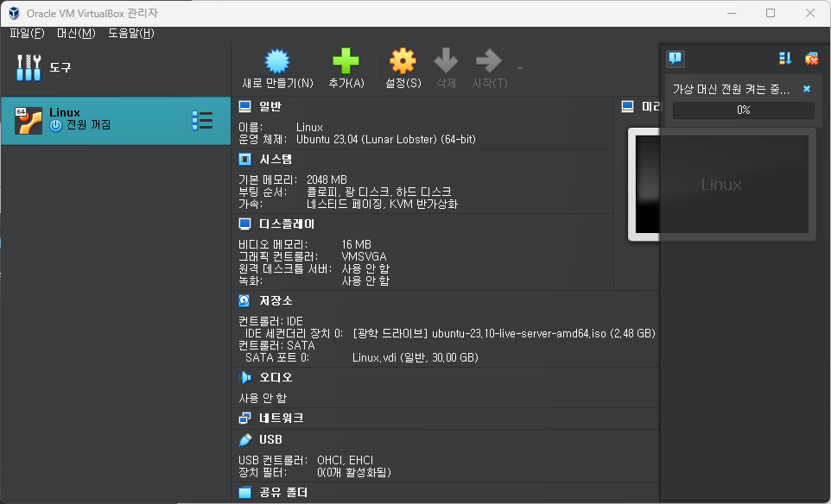Click the VMSVGA graphics controller value
The width and height of the screenshot is (831, 504).
364,257
